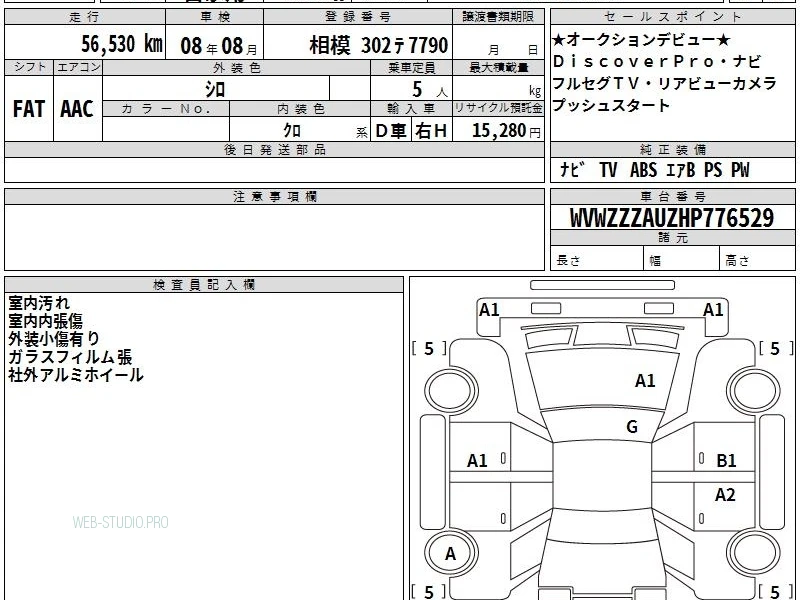
Task: Select フルセグTV・リアビューカメラ line
Action: pyautogui.click(x=664, y=83)
